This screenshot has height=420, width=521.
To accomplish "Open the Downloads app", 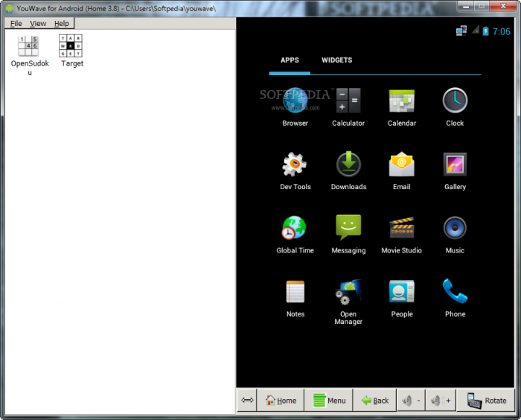I will coord(348,164).
